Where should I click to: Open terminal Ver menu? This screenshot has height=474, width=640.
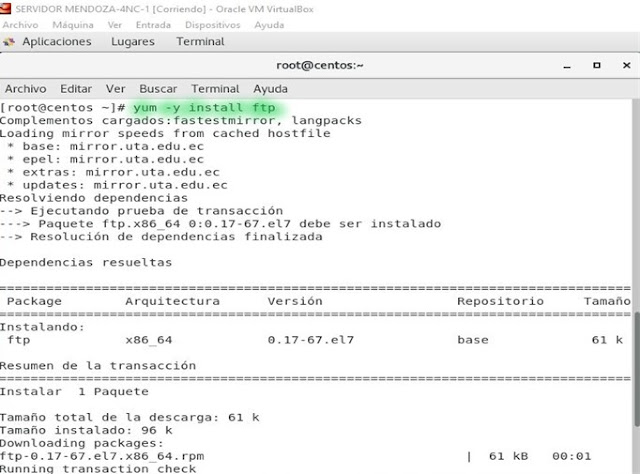coord(116,89)
